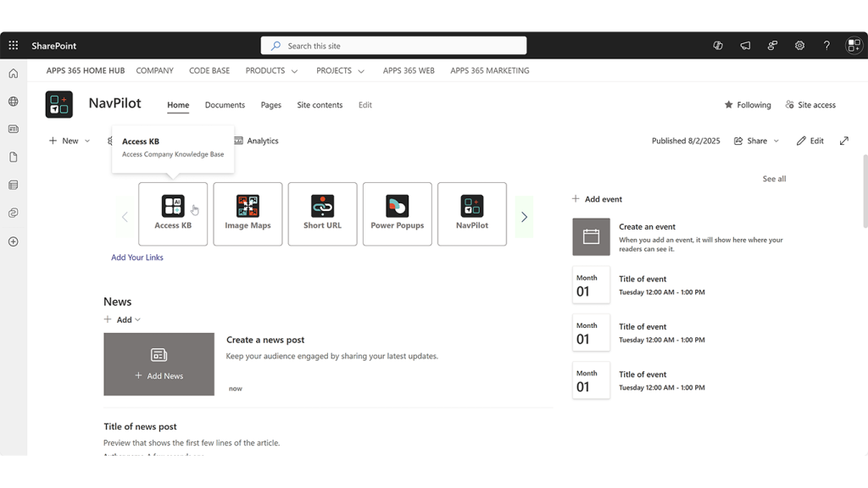The height and width of the screenshot is (488, 868).
Task: Open the Power Popups tile
Action: coord(397,214)
